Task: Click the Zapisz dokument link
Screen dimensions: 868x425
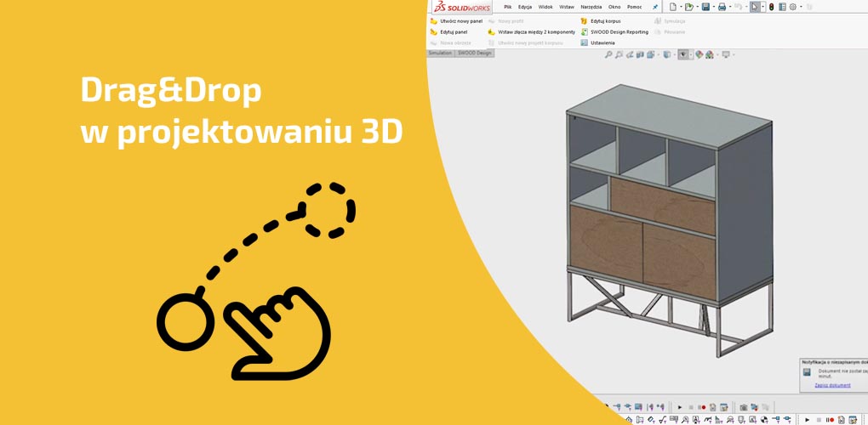Action: (x=832, y=385)
